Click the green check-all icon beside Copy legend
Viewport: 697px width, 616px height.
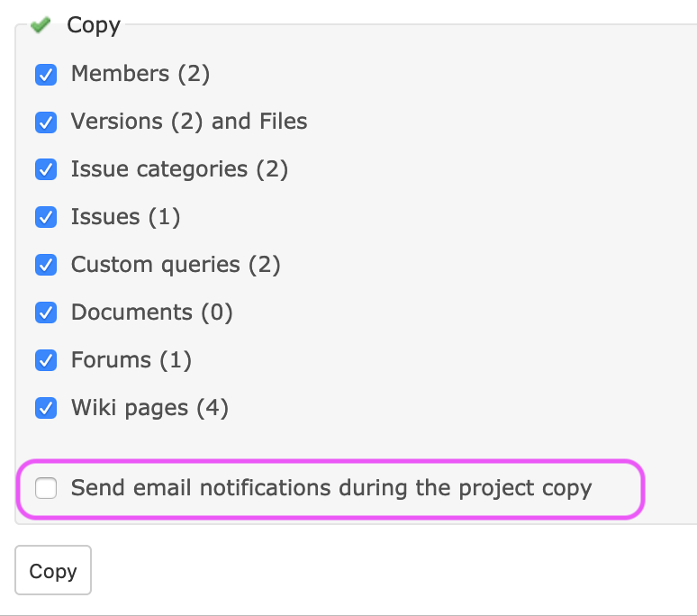point(41,25)
